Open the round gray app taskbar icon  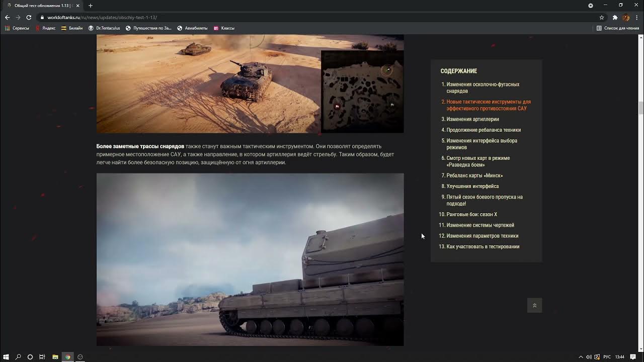point(80,357)
